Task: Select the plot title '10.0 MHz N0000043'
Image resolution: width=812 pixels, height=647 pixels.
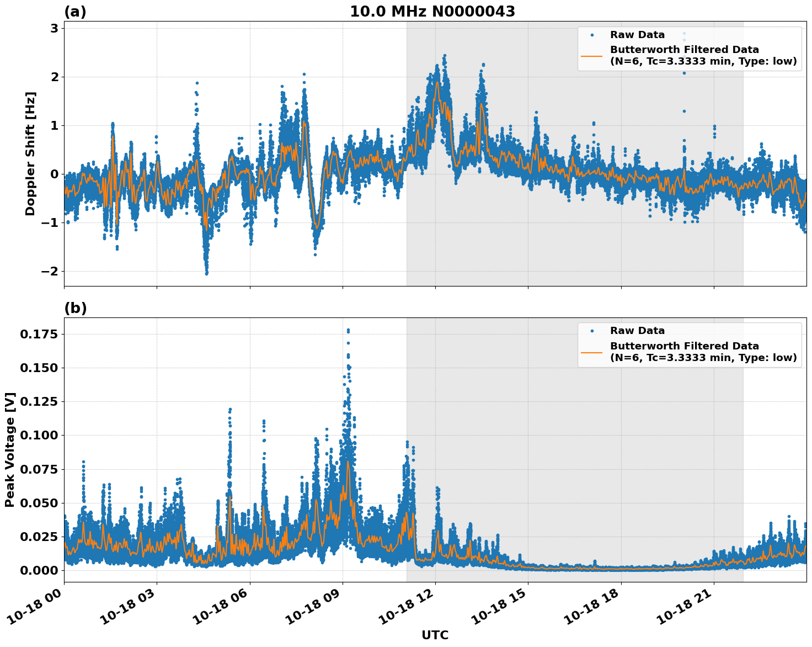Action: [x=432, y=12]
